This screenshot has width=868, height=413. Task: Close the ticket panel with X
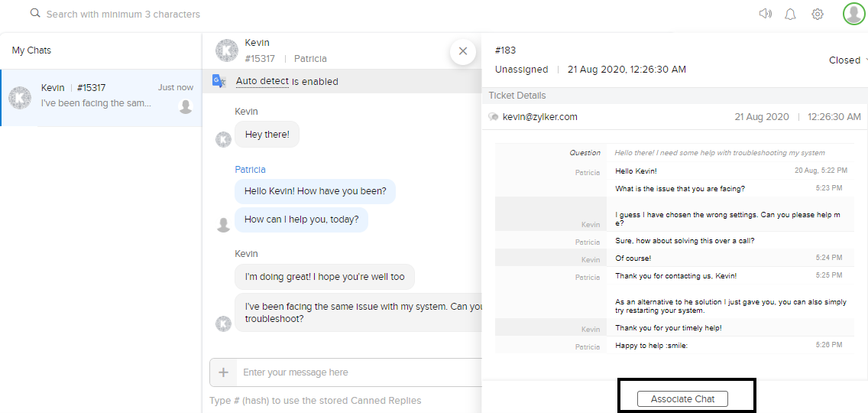pos(462,51)
